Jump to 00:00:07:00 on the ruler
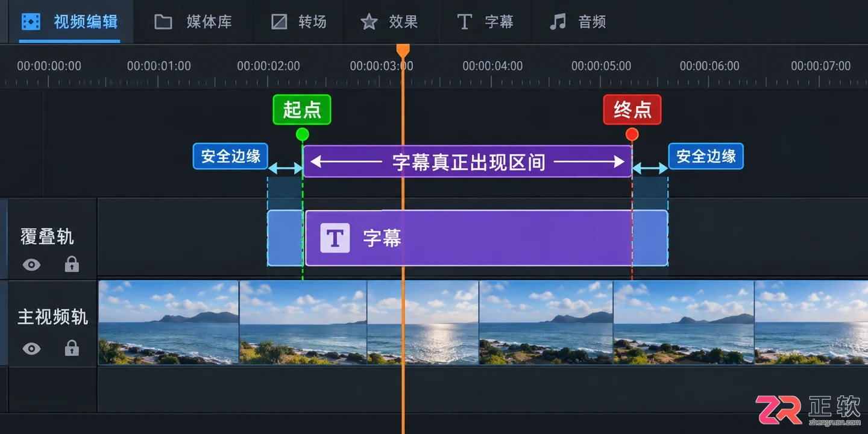The height and width of the screenshot is (434, 868). click(x=821, y=66)
